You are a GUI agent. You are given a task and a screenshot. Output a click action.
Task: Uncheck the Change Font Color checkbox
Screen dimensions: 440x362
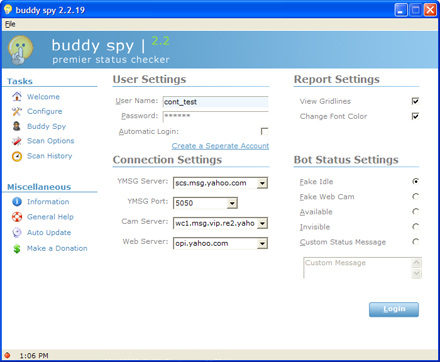[x=415, y=116]
